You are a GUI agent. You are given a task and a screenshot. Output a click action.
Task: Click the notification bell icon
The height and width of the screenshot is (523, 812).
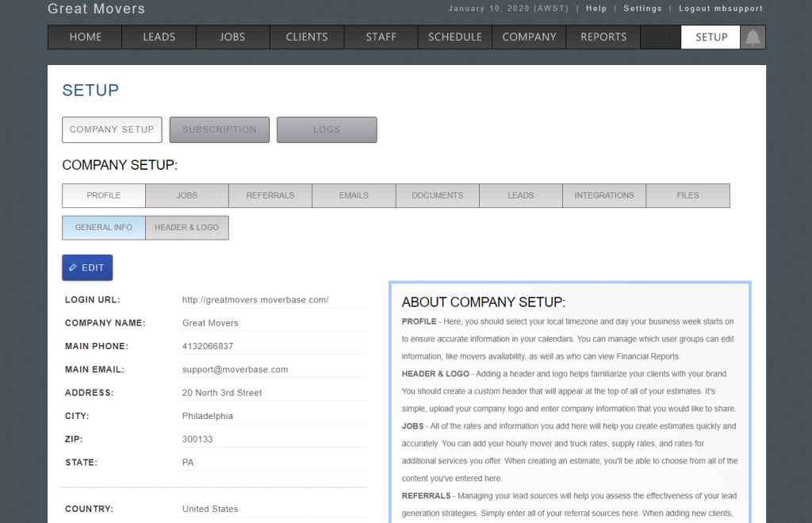(753, 37)
